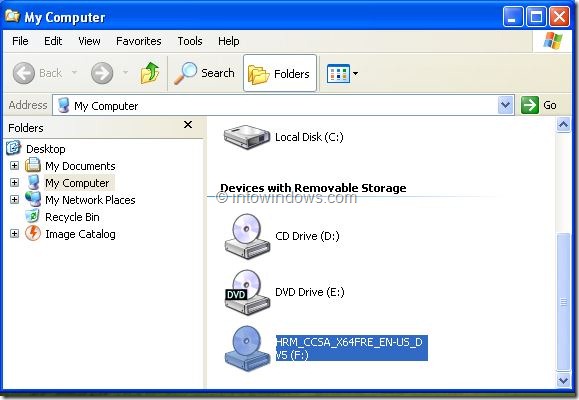Image resolution: width=579 pixels, height=400 pixels.
Task: Expand the My Network Places node
Action: click(x=14, y=199)
